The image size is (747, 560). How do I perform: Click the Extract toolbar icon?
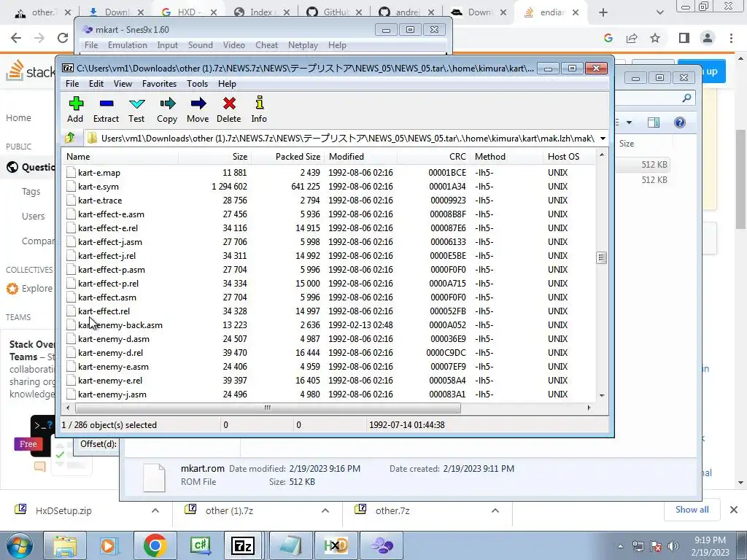[x=106, y=109]
